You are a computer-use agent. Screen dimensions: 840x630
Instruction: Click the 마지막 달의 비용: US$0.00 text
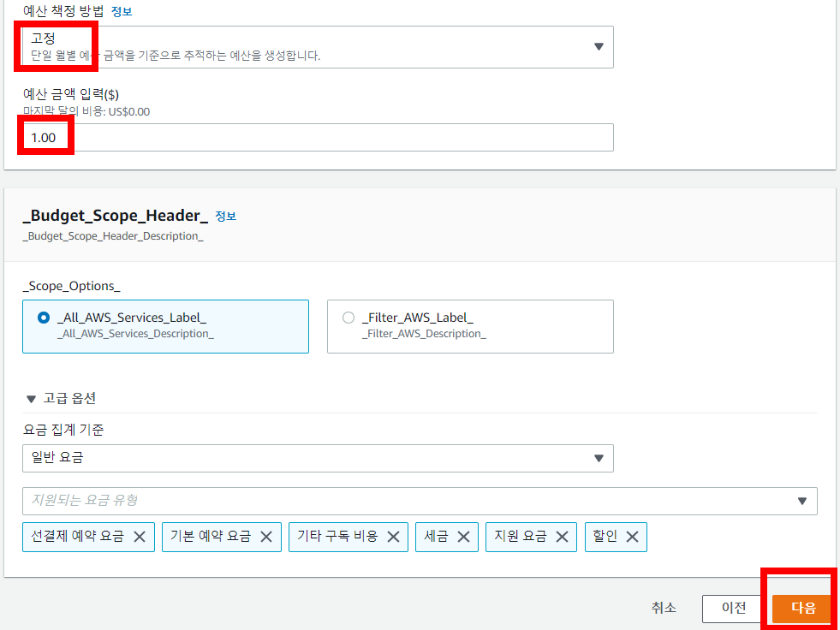[x=86, y=112]
